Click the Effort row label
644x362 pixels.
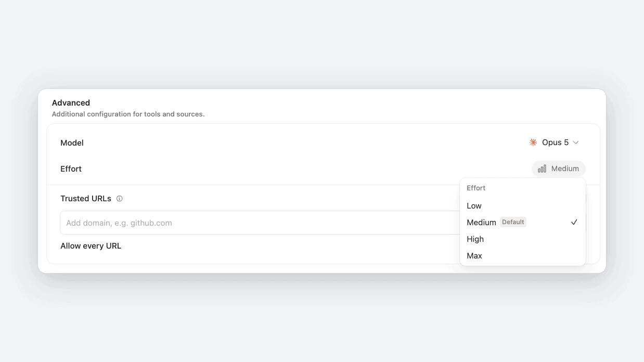tap(71, 169)
